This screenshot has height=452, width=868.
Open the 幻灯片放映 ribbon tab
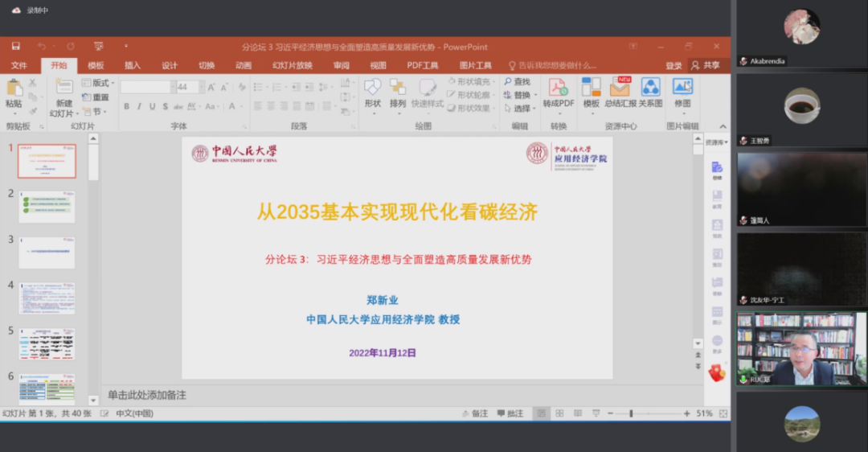(x=292, y=65)
